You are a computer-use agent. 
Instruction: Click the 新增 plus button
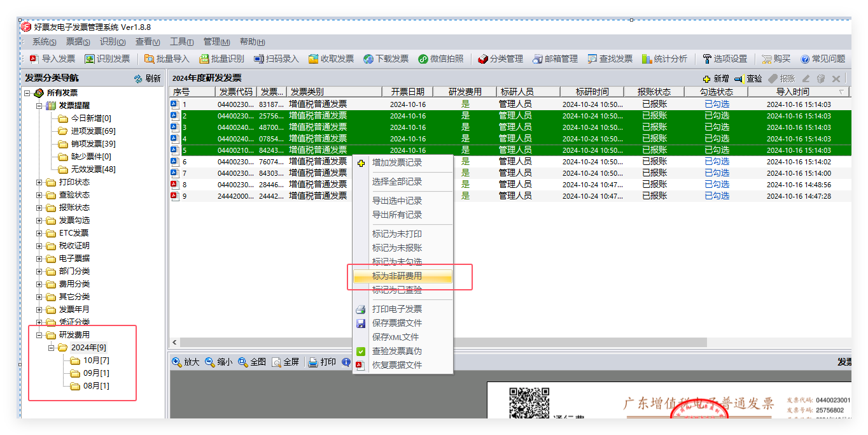pyautogui.click(x=715, y=78)
